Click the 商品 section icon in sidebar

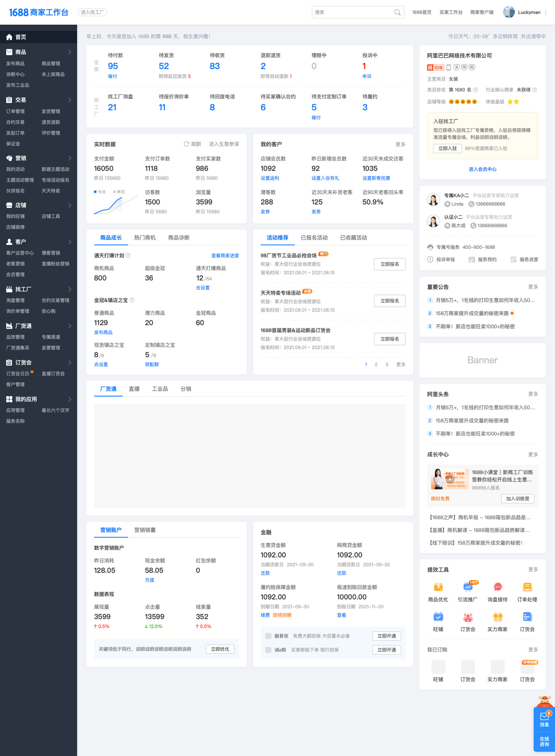9,52
